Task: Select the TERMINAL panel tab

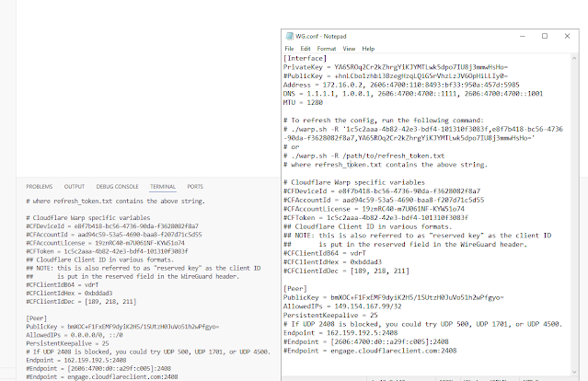Action: [x=163, y=187]
